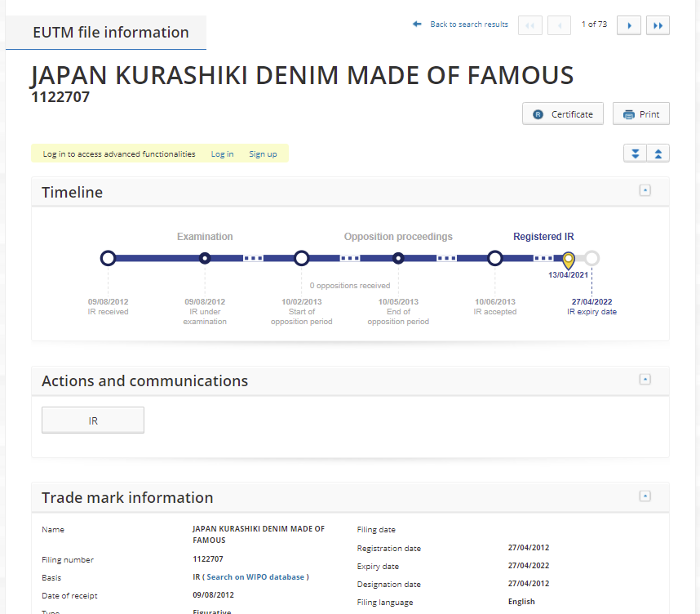
Task: Click Filing number value 1122707 in table
Action: pyautogui.click(x=208, y=559)
